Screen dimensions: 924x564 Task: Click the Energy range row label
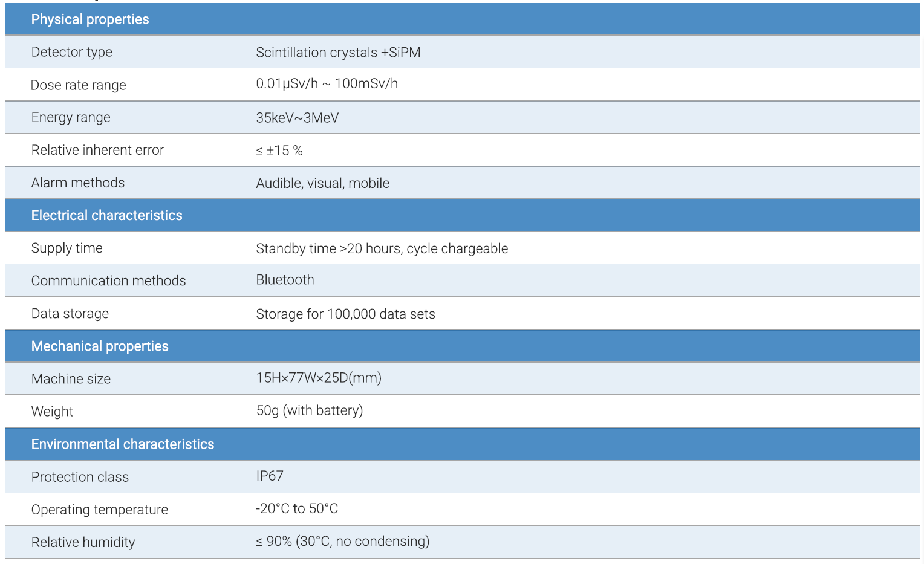pos(71,117)
